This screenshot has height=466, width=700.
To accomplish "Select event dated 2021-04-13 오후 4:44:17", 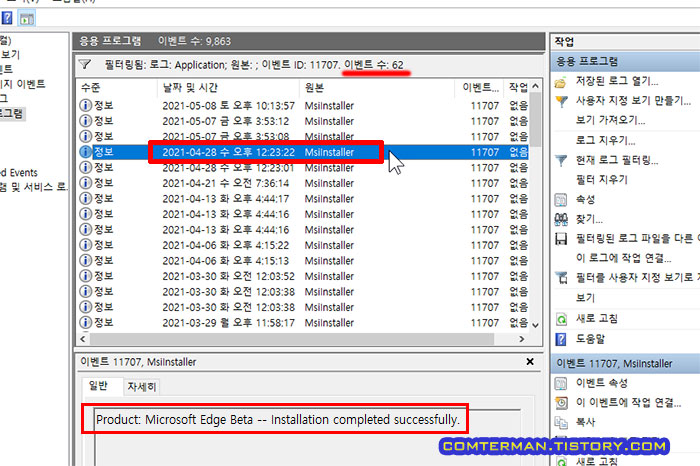I will [x=304, y=199].
